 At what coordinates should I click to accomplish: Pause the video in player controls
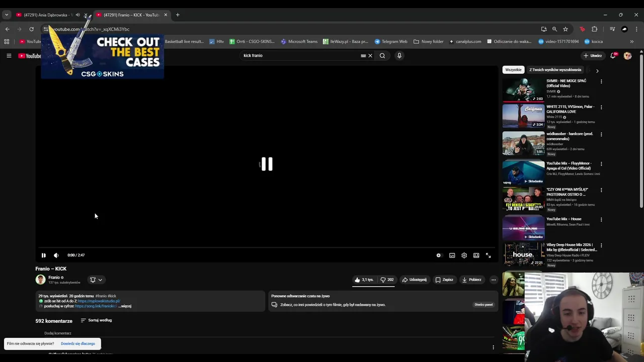[43, 255]
